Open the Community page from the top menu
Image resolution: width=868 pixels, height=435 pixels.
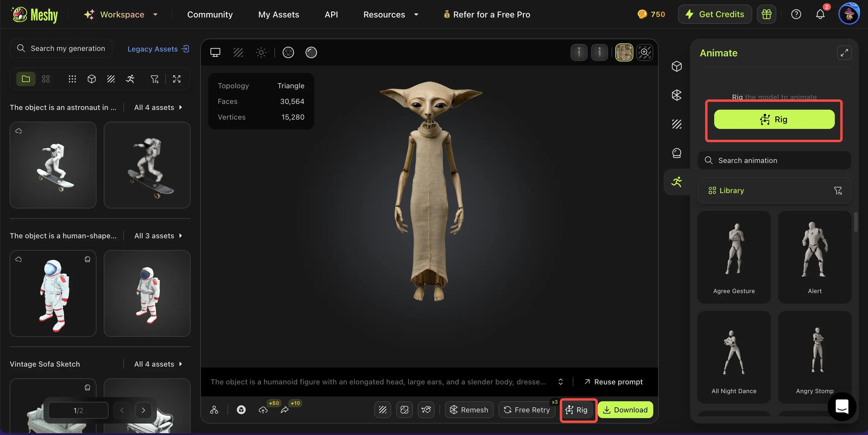(x=210, y=14)
